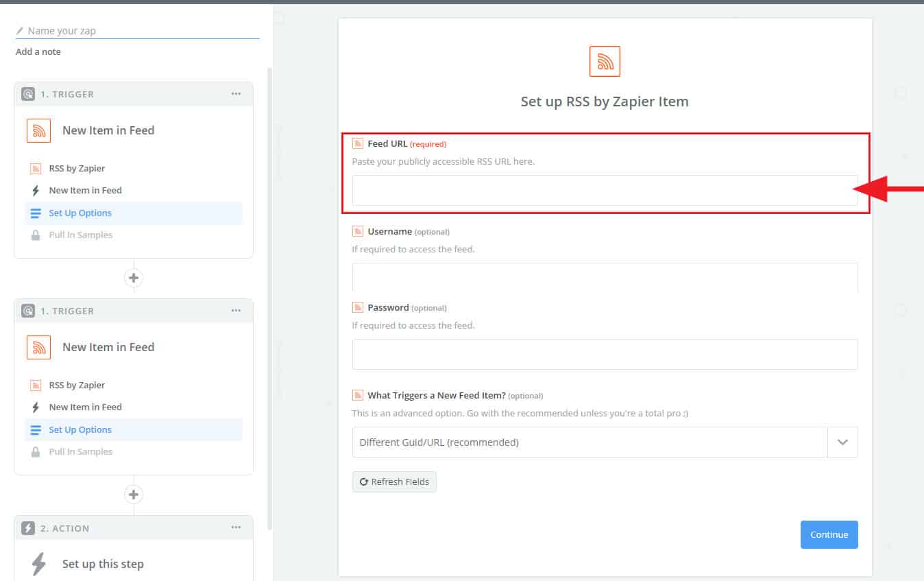The image size is (924, 581).
Task: Open RSS by Zapier step in the first trigger card
Action: (77, 169)
